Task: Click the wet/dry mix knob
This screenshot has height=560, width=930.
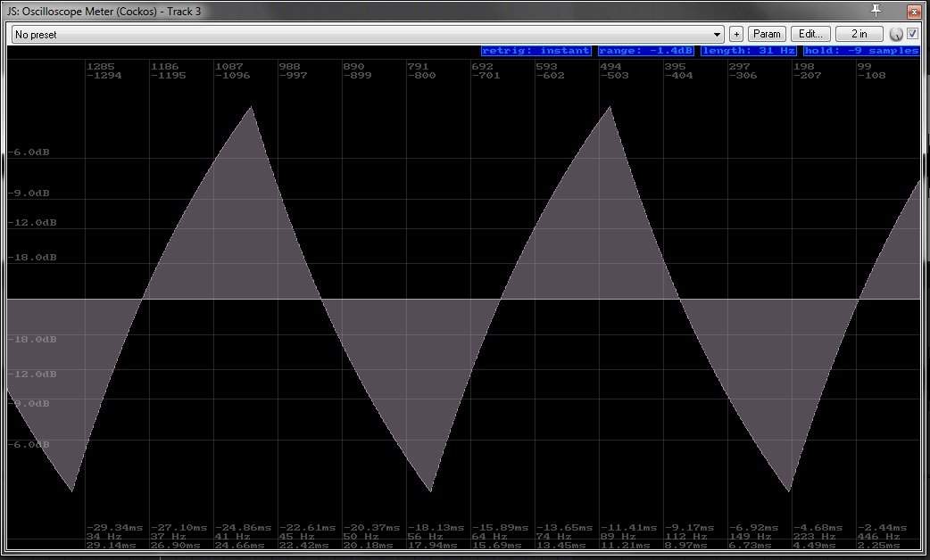Action: click(x=896, y=35)
